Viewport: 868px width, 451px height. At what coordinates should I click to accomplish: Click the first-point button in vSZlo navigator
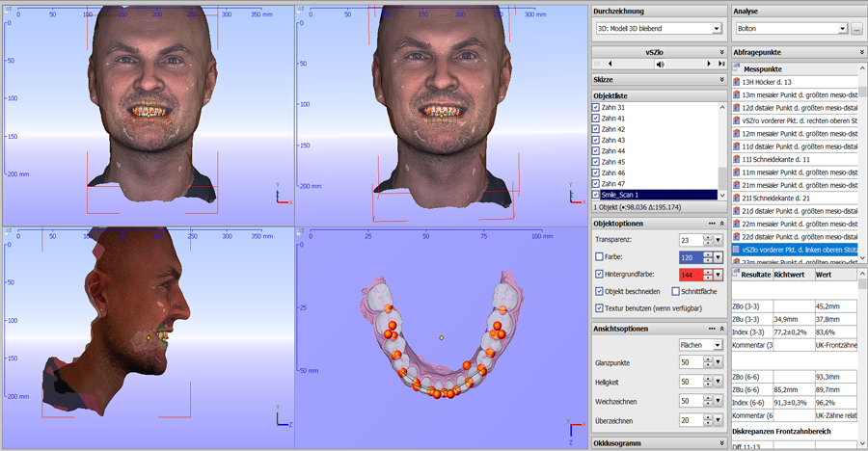[x=597, y=64]
